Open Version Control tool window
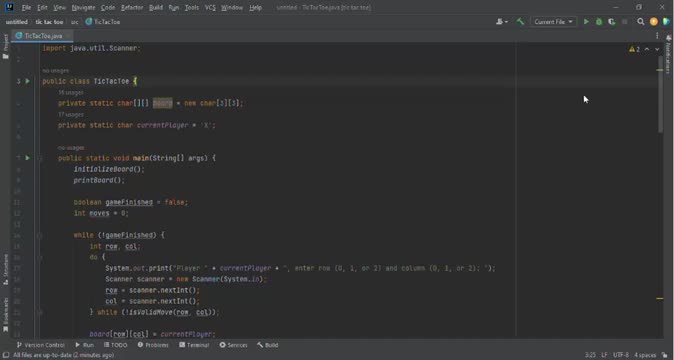Screen dimensions: 674x360 [40, 345]
